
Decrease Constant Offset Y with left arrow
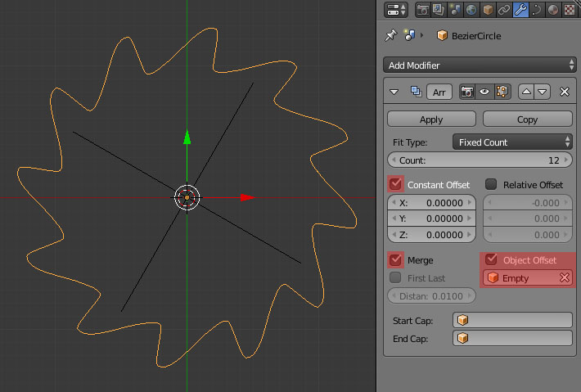pos(394,219)
